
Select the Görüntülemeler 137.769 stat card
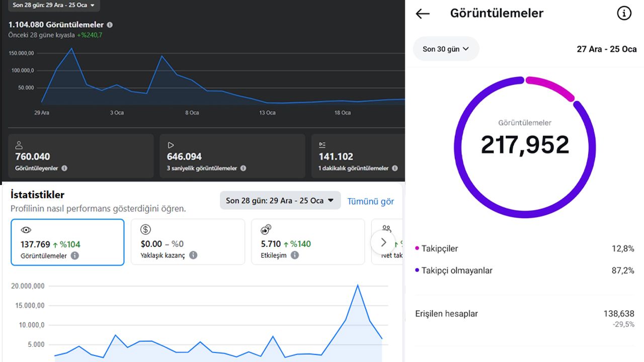67,242
